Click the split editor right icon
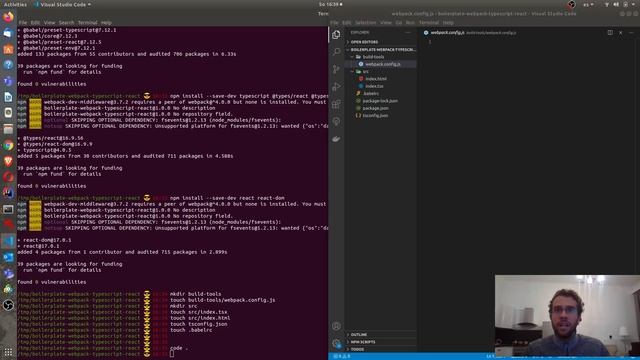Screen dimensions: 640x360 610,32
